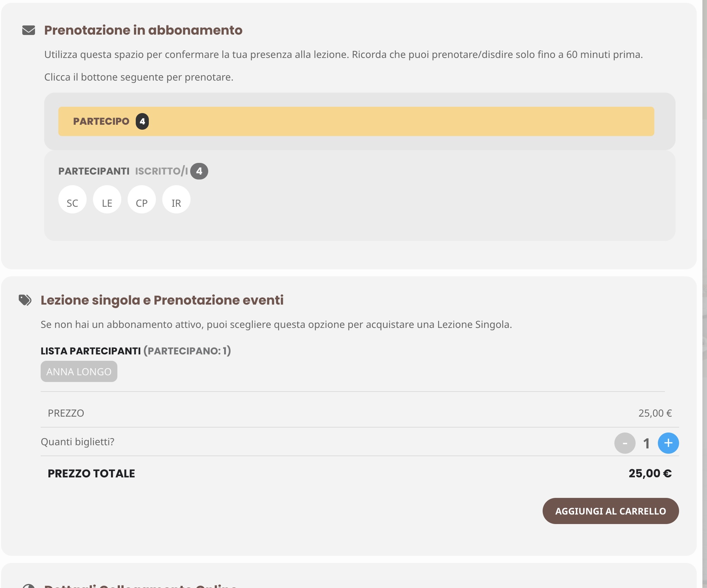Click the PARTECIPANTI label
Image resolution: width=707 pixels, height=588 pixels.
click(x=94, y=171)
